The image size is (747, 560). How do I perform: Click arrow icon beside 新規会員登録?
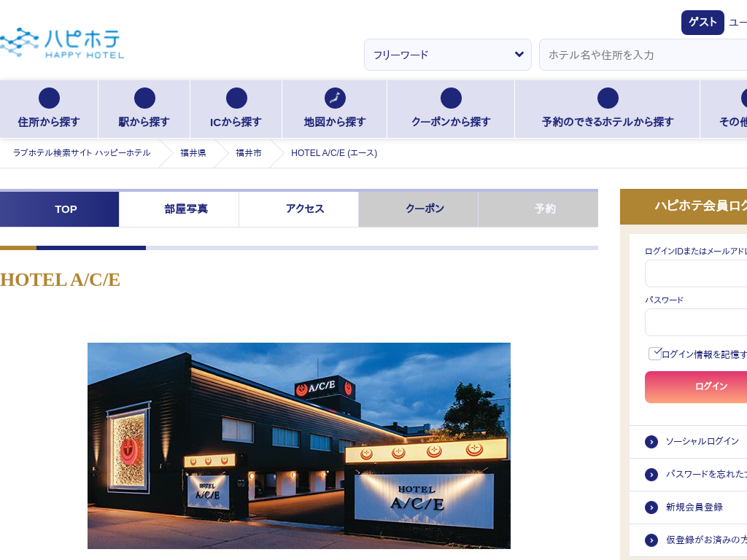[651, 507]
